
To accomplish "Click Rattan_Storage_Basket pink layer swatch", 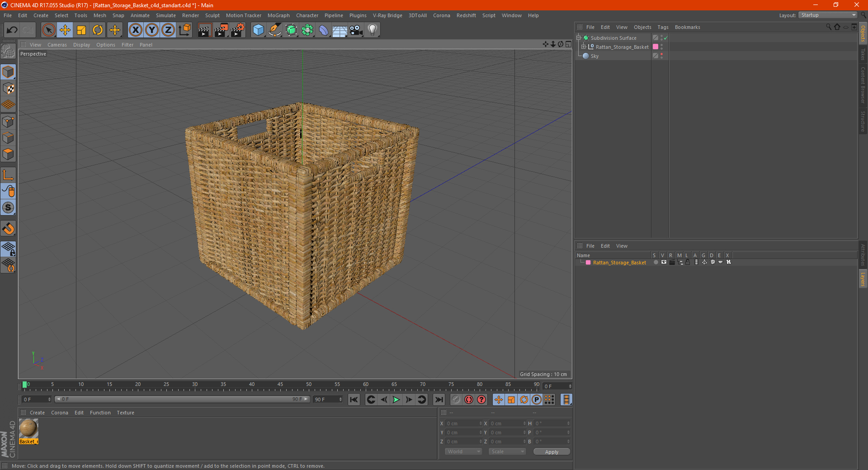I will (x=655, y=47).
